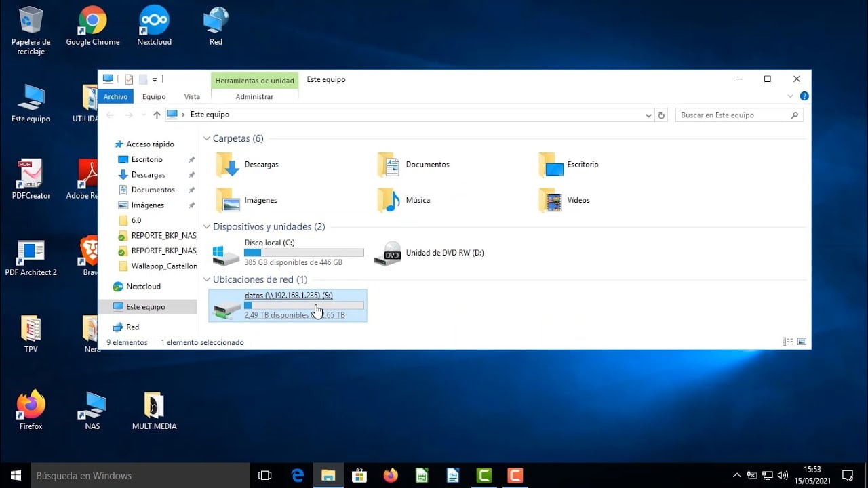The image size is (868, 488).
Task: Switch to large icons view in the status bar
Action: 802,342
